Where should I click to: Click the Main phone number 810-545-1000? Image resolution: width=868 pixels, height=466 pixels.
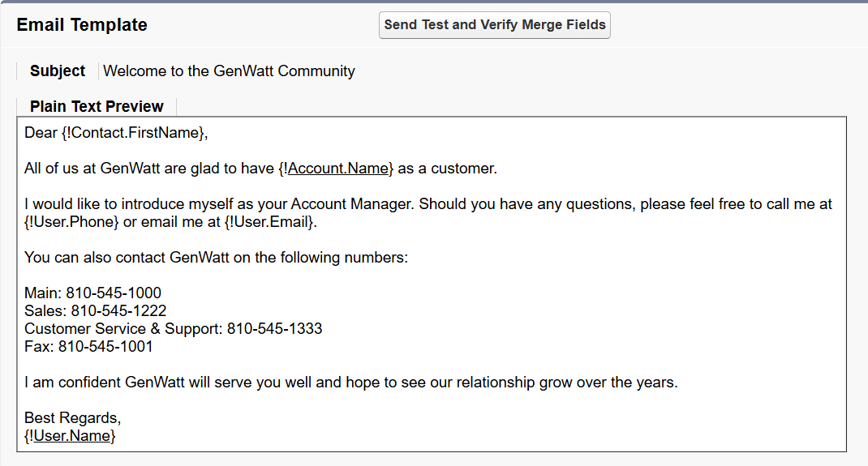click(114, 293)
